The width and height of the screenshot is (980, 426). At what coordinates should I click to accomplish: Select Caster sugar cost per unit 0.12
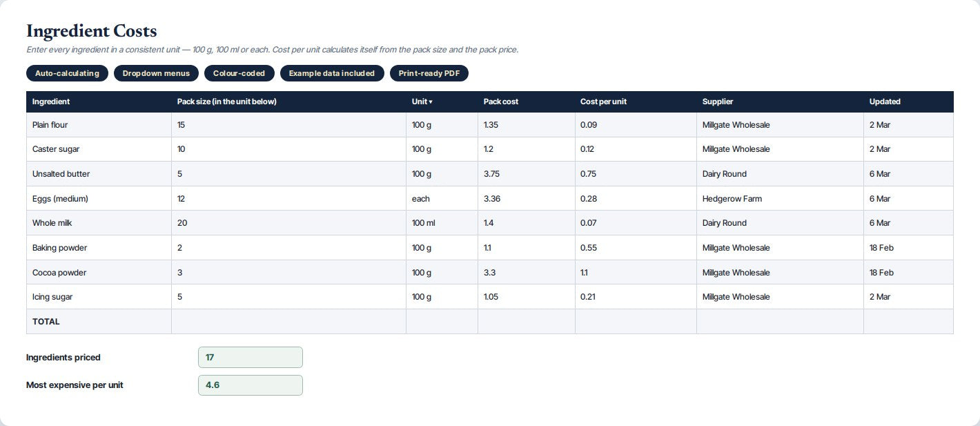636,149
